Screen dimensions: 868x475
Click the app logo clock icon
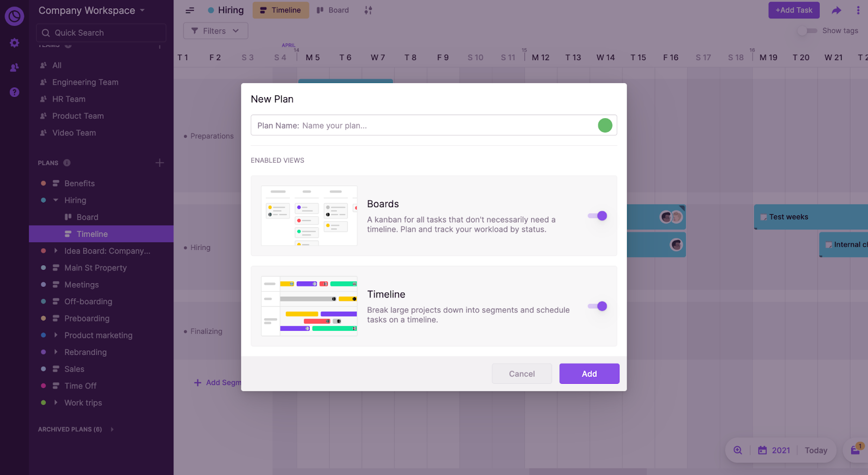14,16
